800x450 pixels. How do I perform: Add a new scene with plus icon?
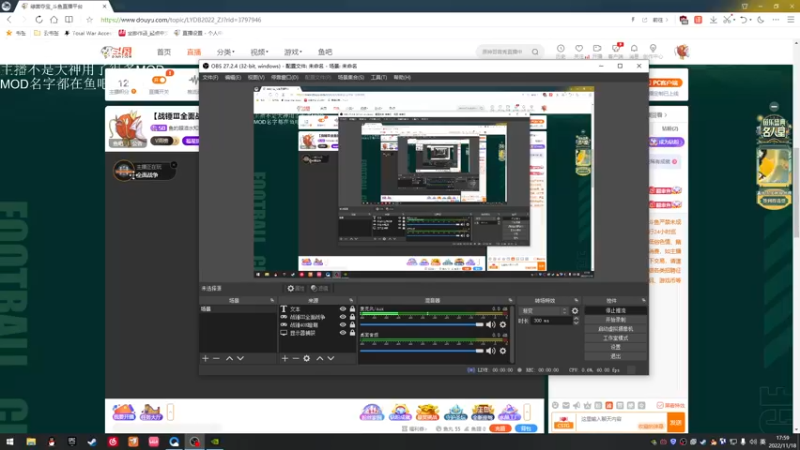[x=205, y=359]
